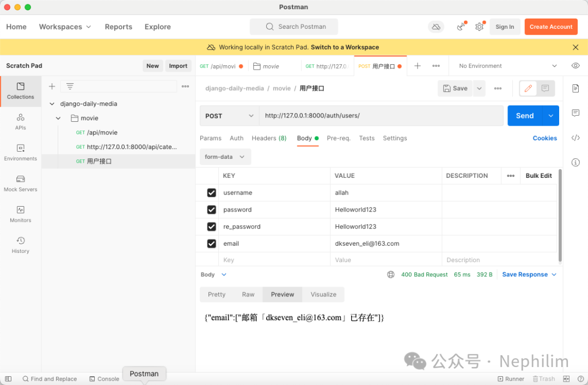The width and height of the screenshot is (588, 385).
Task: Open the code snippet icon
Action: (575, 138)
